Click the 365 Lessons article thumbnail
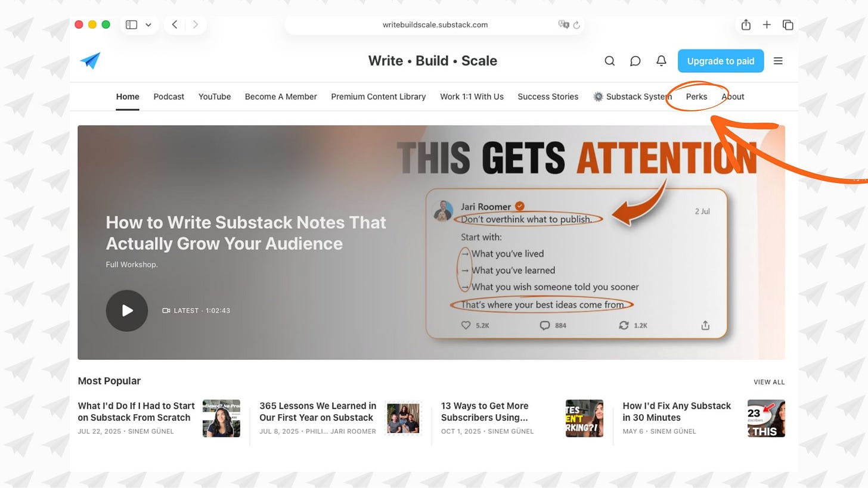 403,418
